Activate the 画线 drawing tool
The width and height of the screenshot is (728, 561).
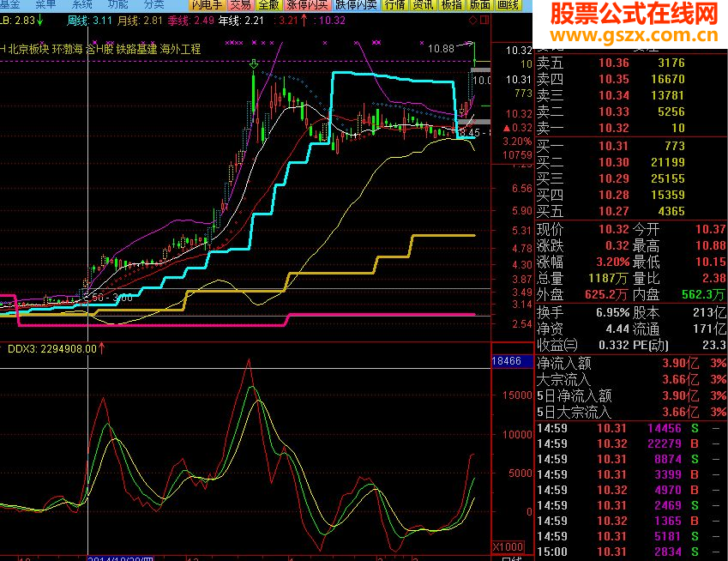508,5
